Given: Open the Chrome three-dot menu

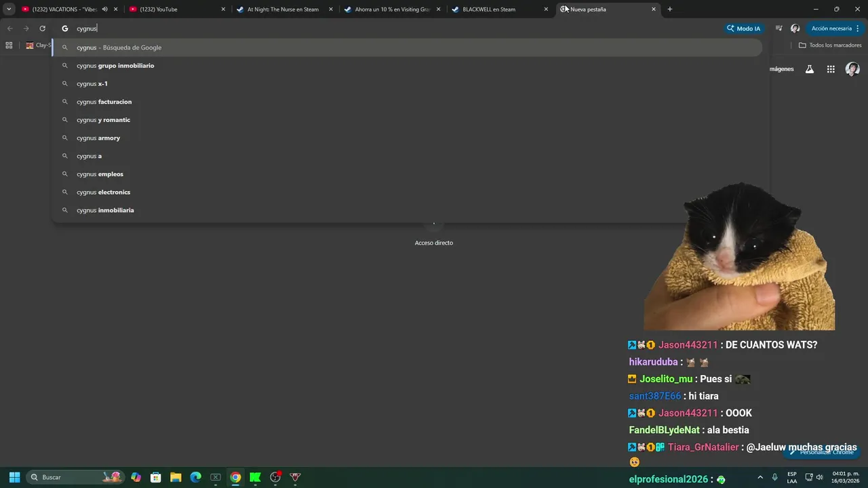Looking at the screenshot, I should click(x=858, y=28).
